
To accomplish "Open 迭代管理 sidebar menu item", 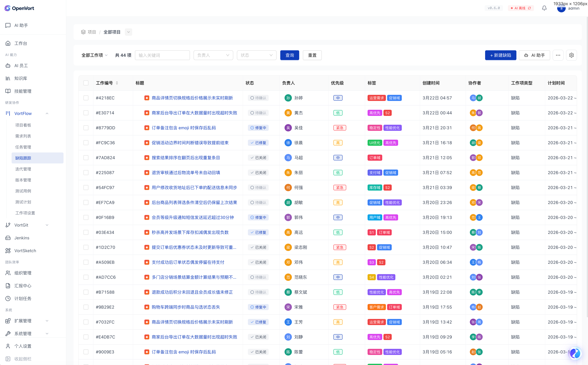I will [23, 169].
